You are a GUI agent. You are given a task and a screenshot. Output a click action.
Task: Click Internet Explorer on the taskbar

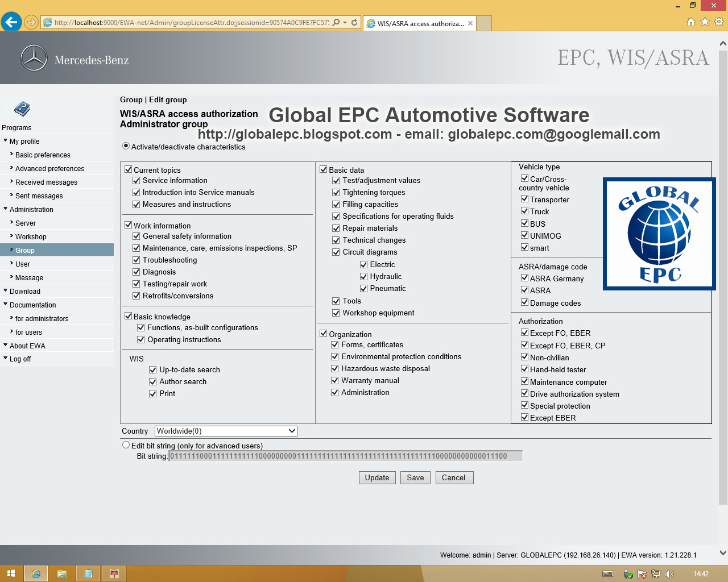(36, 573)
